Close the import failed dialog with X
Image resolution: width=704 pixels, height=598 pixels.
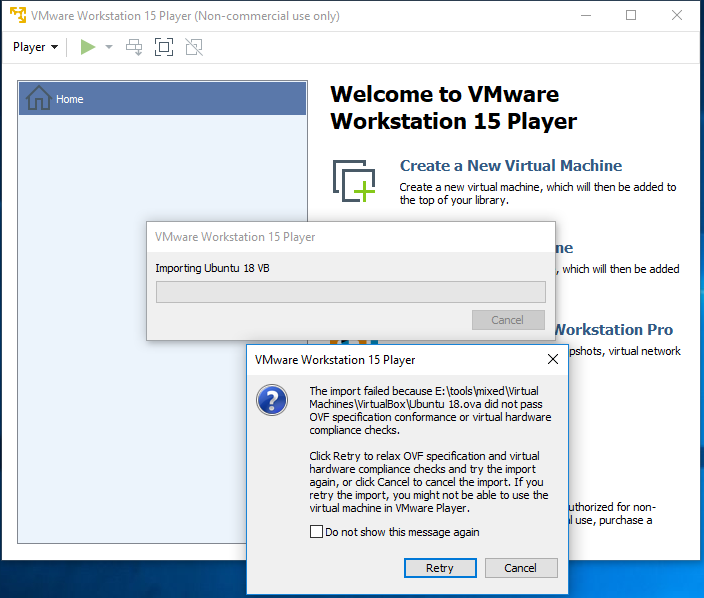(x=553, y=359)
